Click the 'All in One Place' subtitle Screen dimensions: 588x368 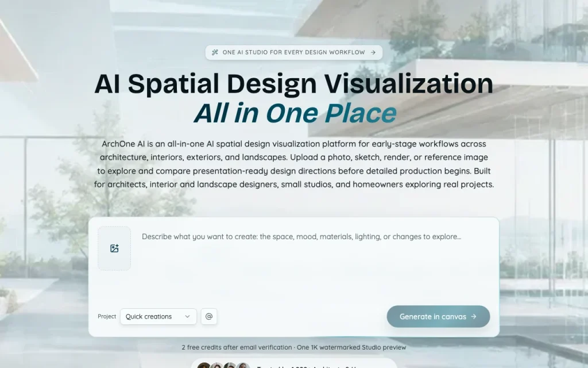click(295, 113)
